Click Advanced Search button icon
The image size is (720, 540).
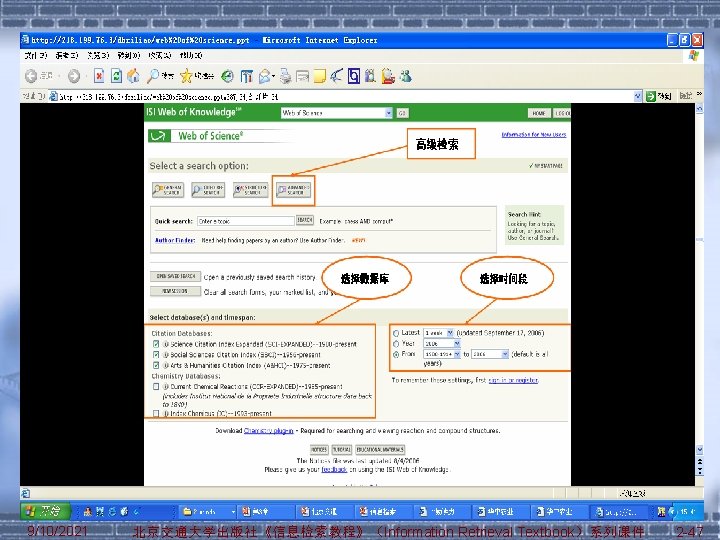(293, 190)
